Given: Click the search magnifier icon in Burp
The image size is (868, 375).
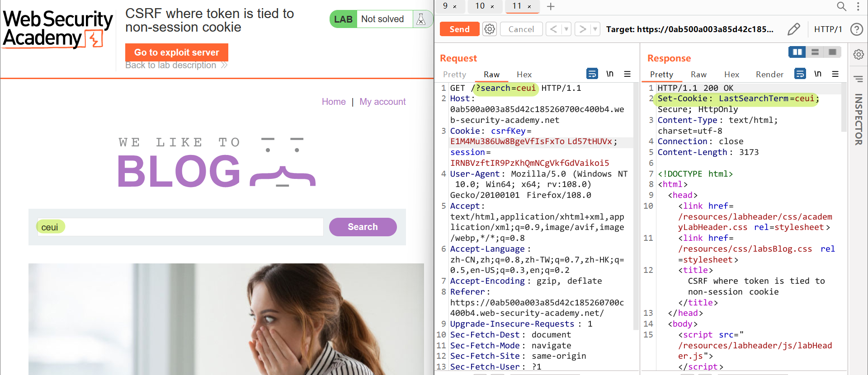Looking at the screenshot, I should 841,6.
